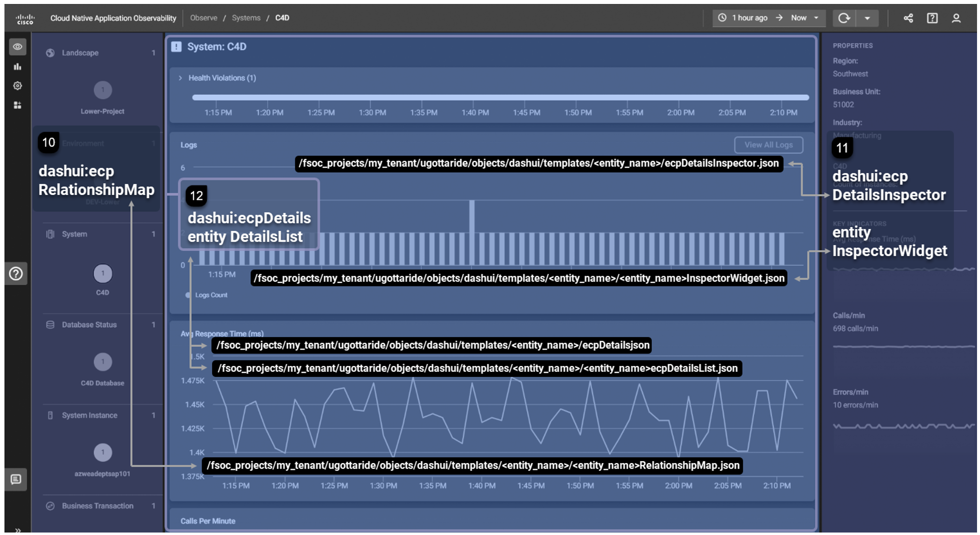Screen dimensions: 980x535
Task: Open the bar chart icon in sidebar
Action: [x=17, y=66]
